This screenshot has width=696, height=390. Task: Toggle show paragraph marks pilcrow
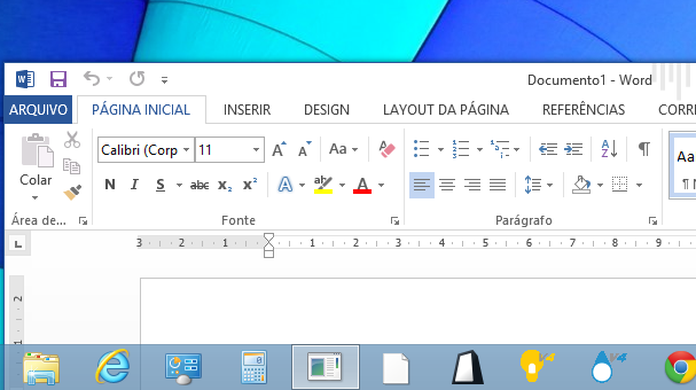click(x=644, y=149)
